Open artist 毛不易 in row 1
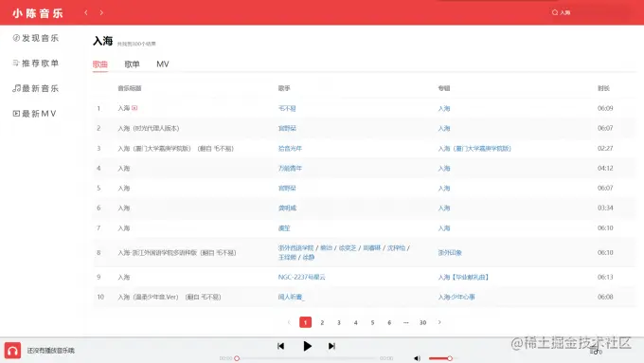This screenshot has height=363, width=644. tap(287, 109)
